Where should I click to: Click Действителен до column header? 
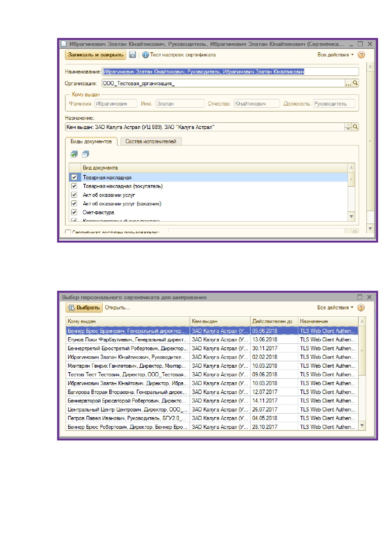pyautogui.click(x=274, y=321)
